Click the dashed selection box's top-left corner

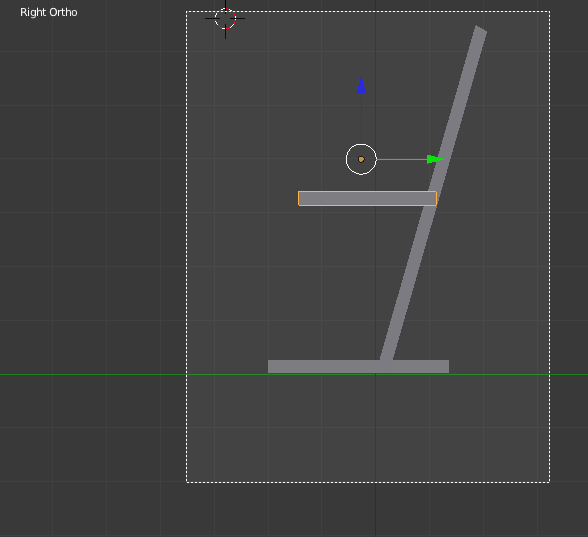tap(186, 11)
